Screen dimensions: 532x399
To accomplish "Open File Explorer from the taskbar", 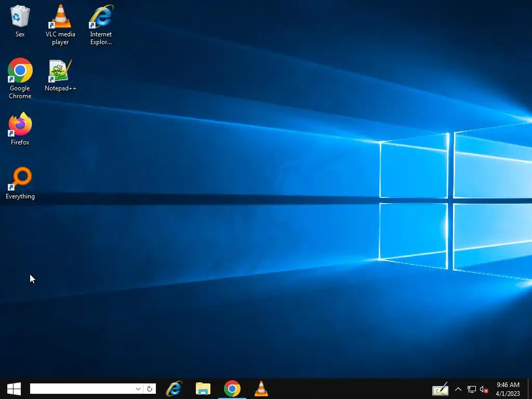I will pos(203,389).
